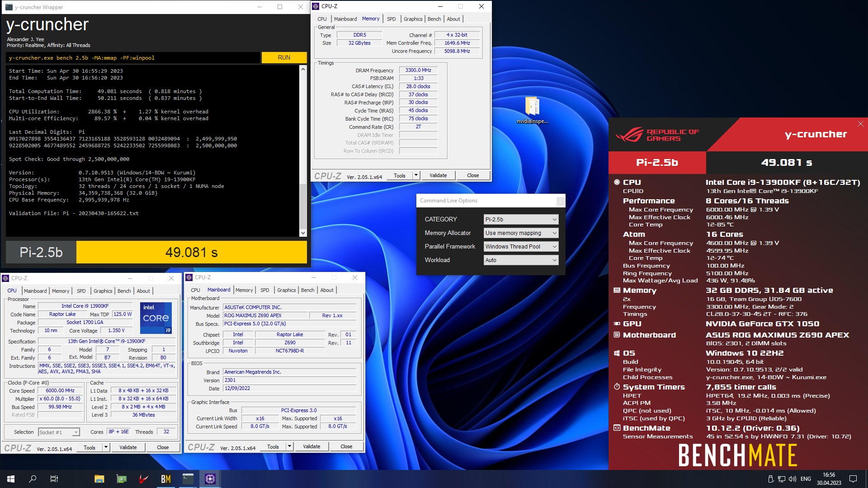
Task: Click the CPU section icon in BenchMate
Action: (617, 182)
